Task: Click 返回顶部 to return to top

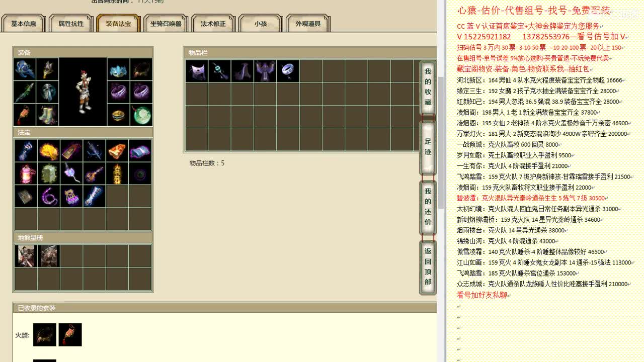Action: click(x=428, y=266)
